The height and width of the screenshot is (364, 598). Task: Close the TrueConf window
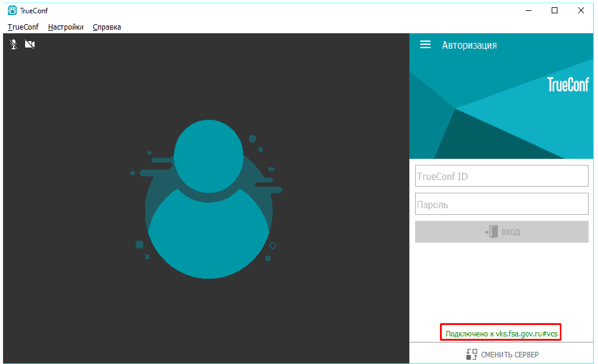(x=581, y=11)
